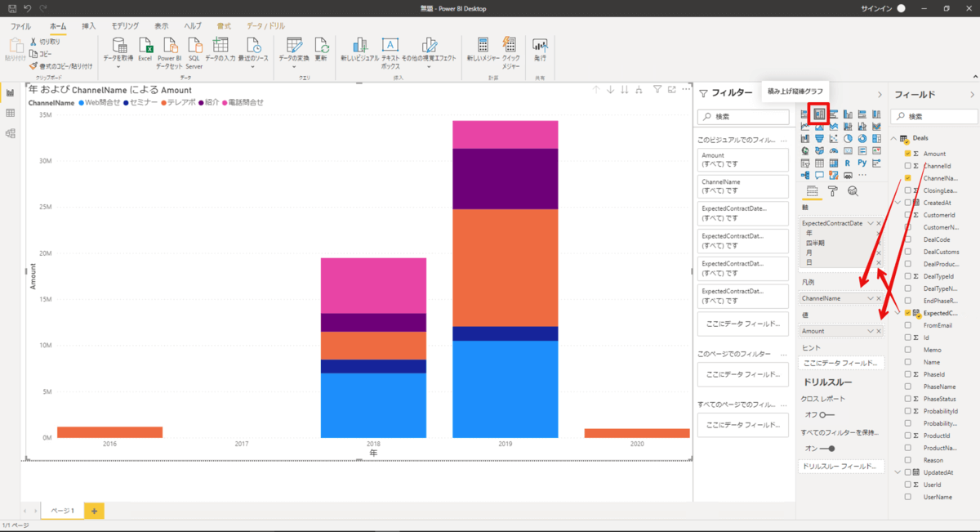The height and width of the screenshot is (532, 980).
Task: Open the ファイル menu
Action: coord(20,26)
